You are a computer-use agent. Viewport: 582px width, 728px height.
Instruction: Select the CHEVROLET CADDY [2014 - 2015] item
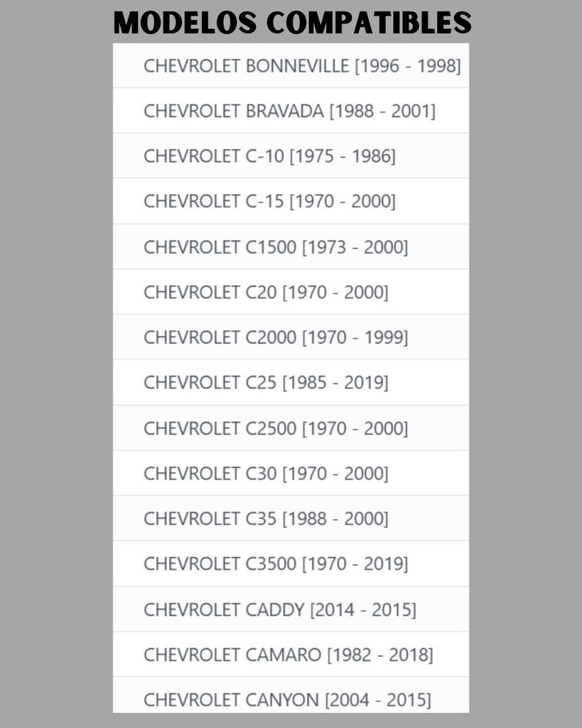(291, 609)
